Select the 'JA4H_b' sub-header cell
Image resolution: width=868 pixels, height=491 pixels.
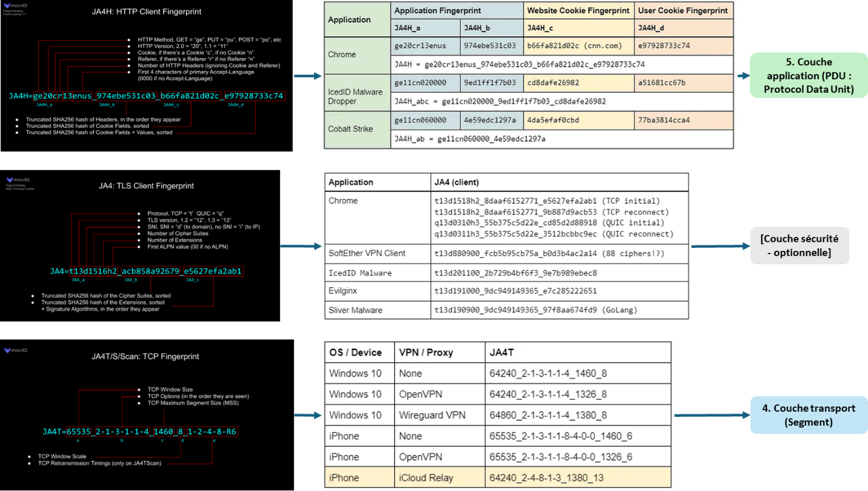[x=491, y=27]
